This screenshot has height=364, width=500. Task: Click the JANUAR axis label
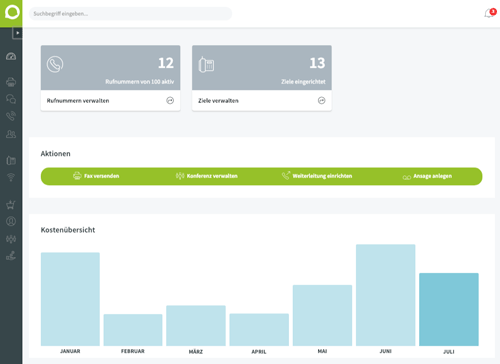coord(70,351)
